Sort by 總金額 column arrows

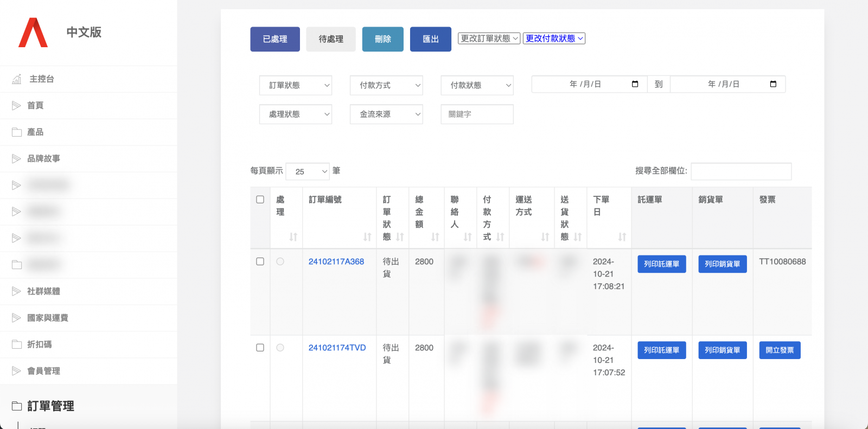[x=435, y=237]
